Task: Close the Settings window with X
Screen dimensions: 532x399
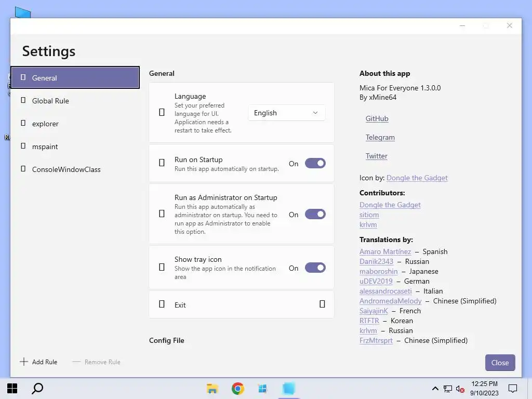Action: click(x=509, y=26)
